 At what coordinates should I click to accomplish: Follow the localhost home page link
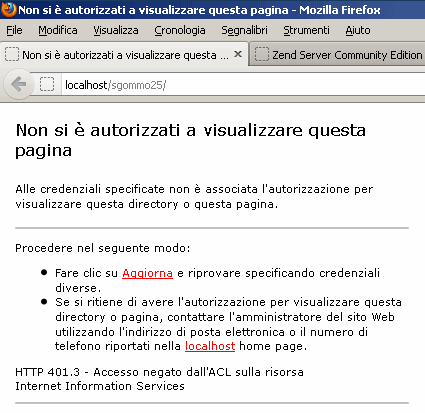point(210,346)
